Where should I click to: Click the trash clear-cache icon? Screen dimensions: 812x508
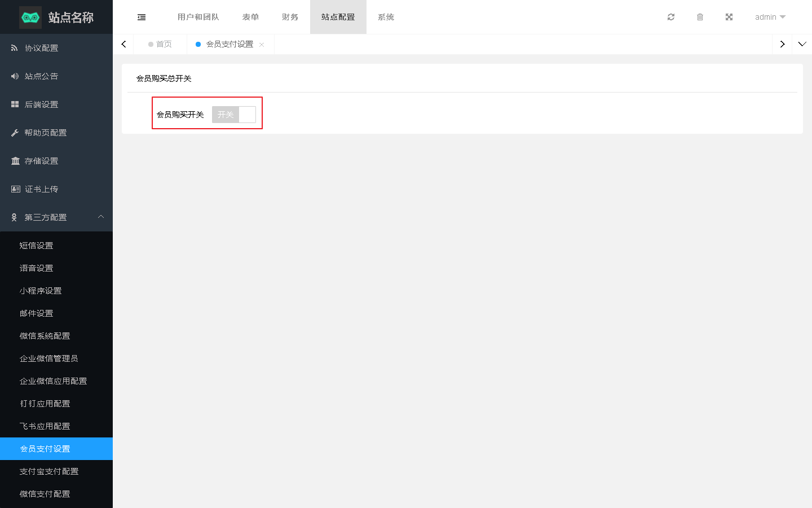click(700, 17)
